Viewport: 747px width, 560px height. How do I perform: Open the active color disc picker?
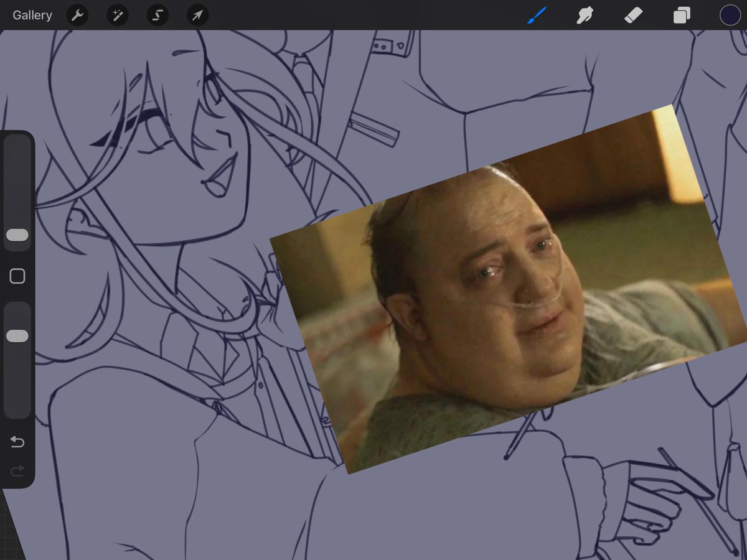pos(730,16)
